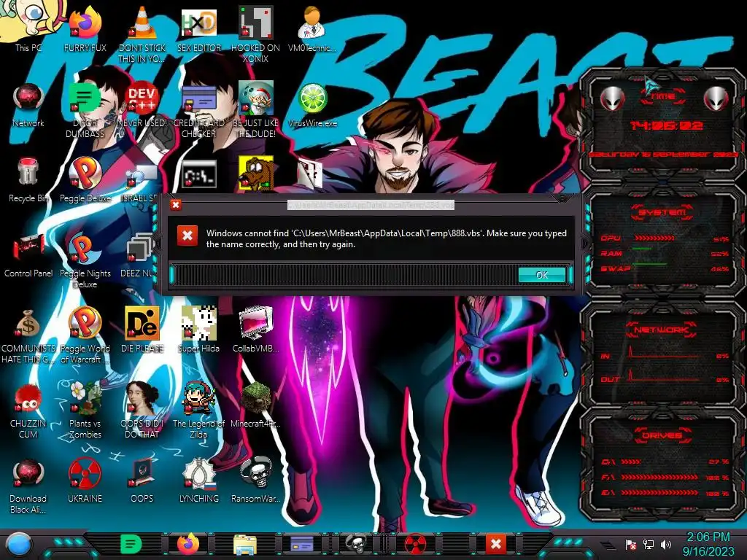Image resolution: width=747 pixels, height=560 pixels.
Task: Select the OOPS DID I DO THAT portrait icon
Action: coord(142,411)
